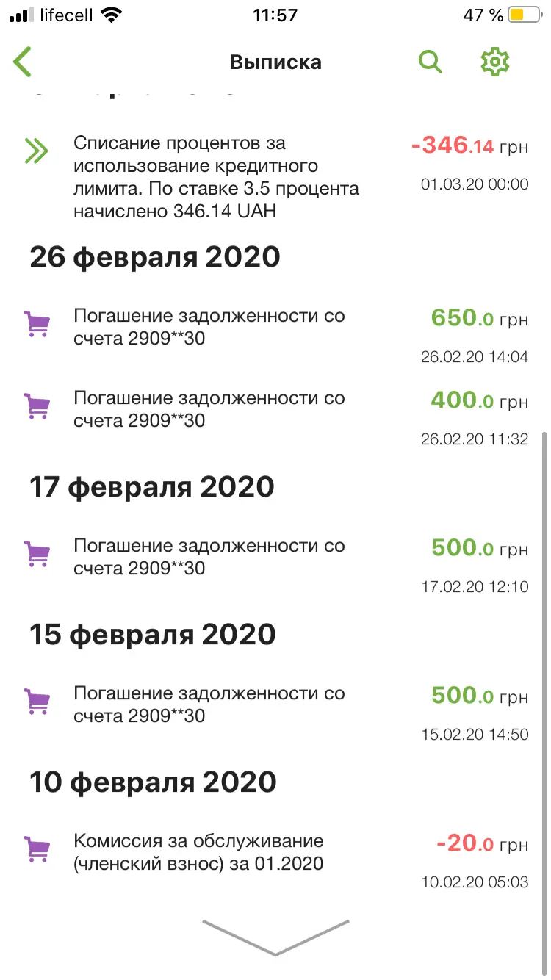
Task: Open the 17 февраля 500.0 грн repayment text
Action: click(x=209, y=557)
